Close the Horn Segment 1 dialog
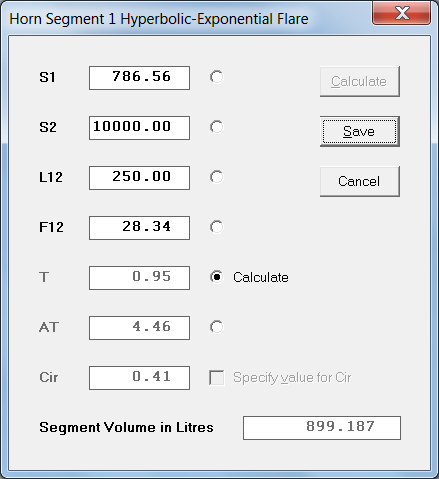This screenshot has height=479, width=439. (402, 13)
